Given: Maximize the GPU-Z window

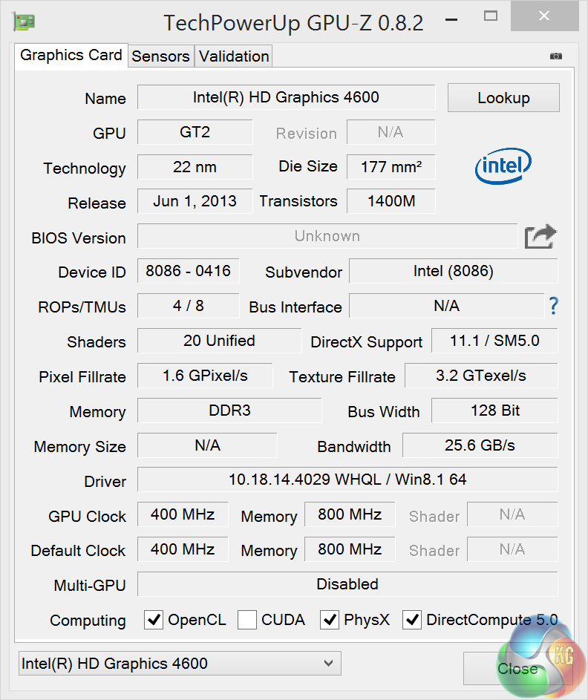Looking at the screenshot, I should click(x=490, y=16).
